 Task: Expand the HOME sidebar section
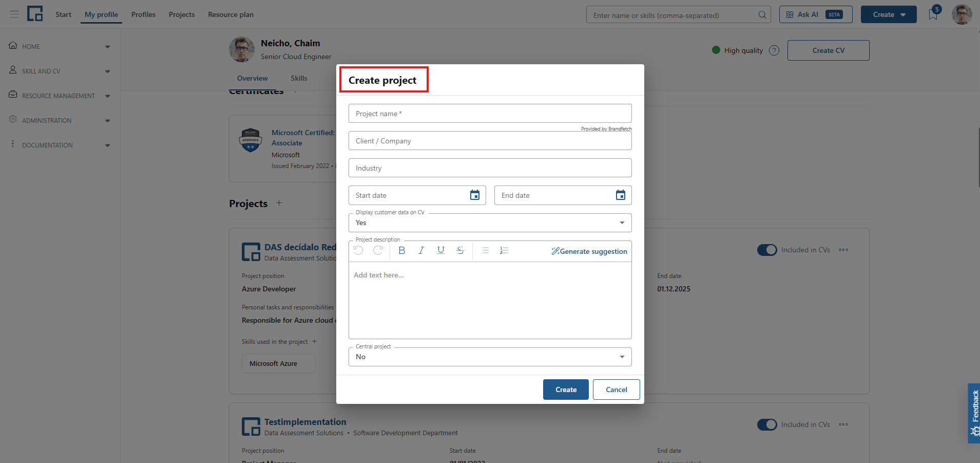pos(60,46)
